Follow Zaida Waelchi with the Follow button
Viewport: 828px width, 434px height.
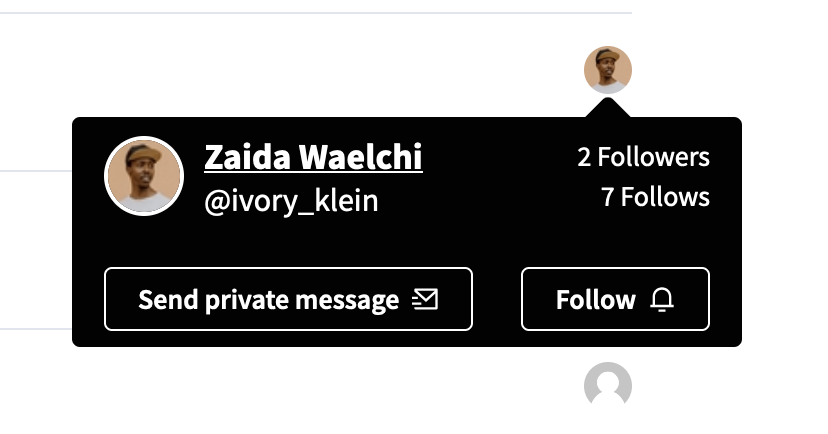click(615, 299)
